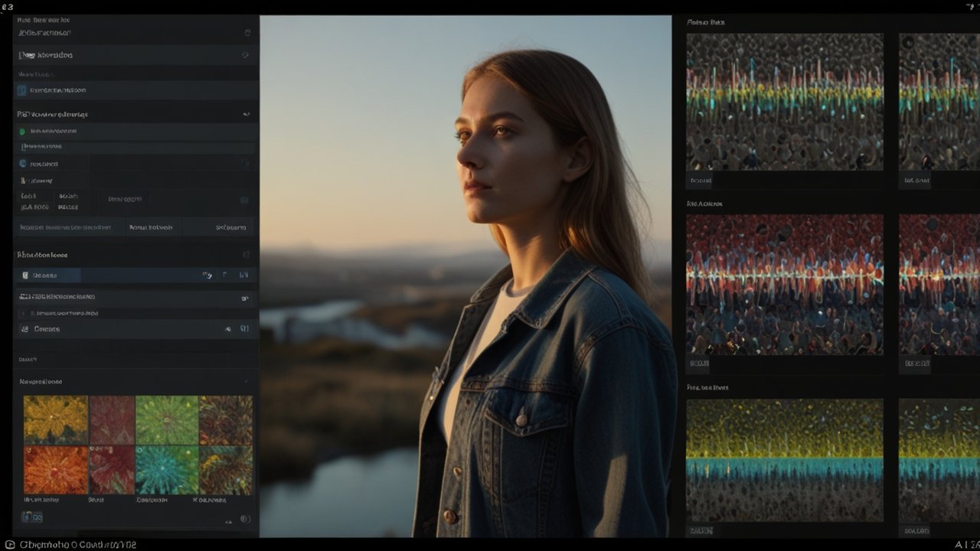
Task: Expand the section header above highlighted blue row
Action: tap(246, 255)
